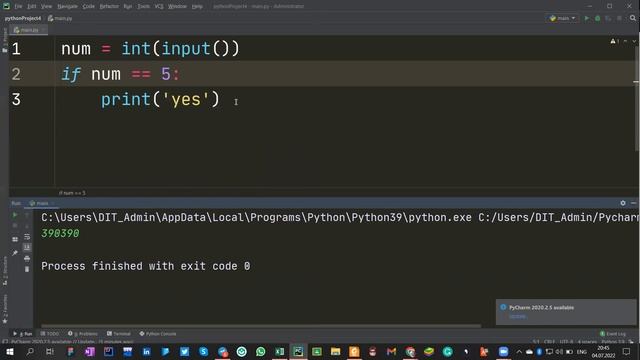Open Zoom from the taskbar

[503, 351]
